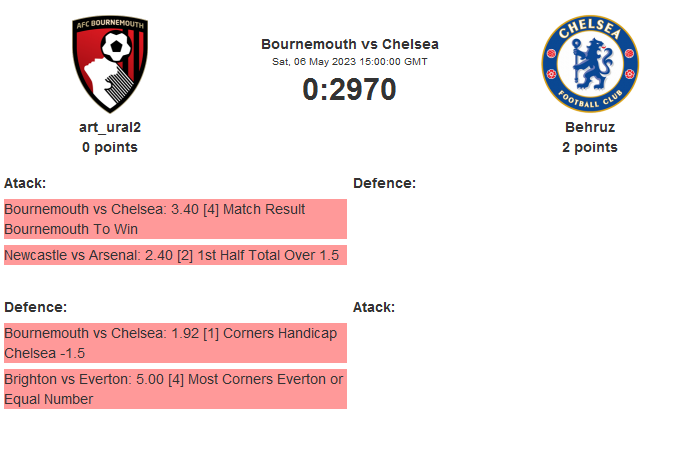
Task: Select Newcastle vs Arsenal 1st Half Total bet
Action: click(172, 255)
